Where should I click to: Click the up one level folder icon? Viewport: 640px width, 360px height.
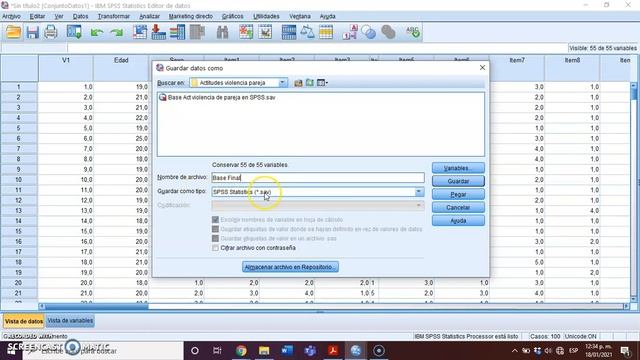[298, 83]
